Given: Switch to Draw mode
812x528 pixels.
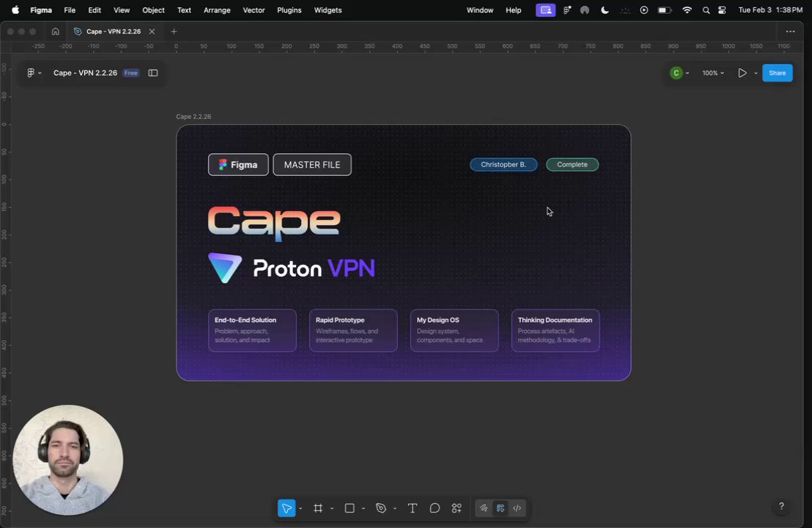Looking at the screenshot, I should click(484, 508).
